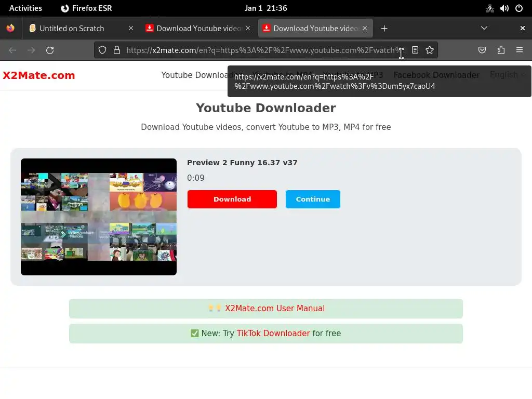The width and height of the screenshot is (532, 399).
Task: Select the active Download Youtube video tab
Action: point(315,29)
